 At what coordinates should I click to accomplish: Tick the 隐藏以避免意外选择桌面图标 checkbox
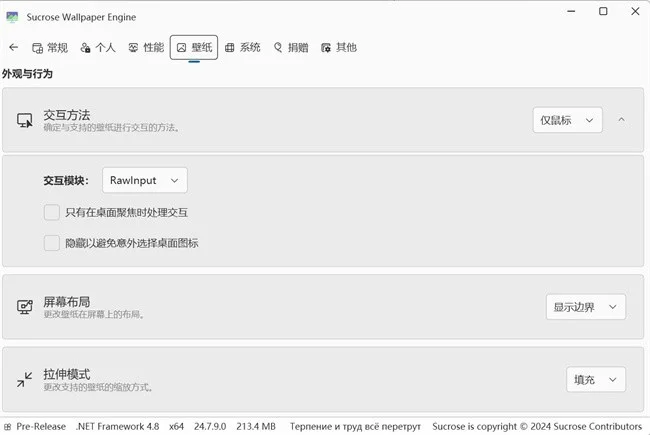point(52,243)
